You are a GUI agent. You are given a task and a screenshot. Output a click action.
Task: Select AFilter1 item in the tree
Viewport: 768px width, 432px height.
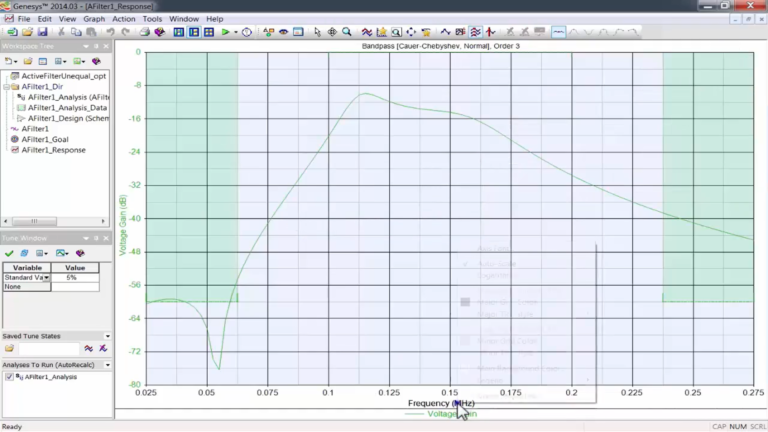click(x=35, y=129)
